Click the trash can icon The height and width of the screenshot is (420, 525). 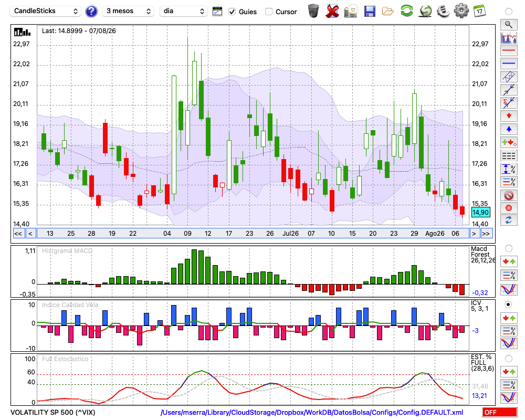point(313,11)
